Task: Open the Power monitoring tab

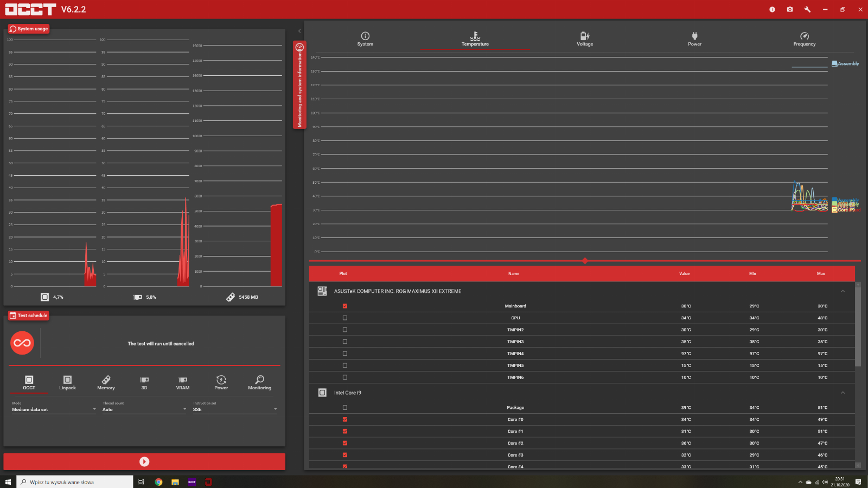Action: [695, 39]
